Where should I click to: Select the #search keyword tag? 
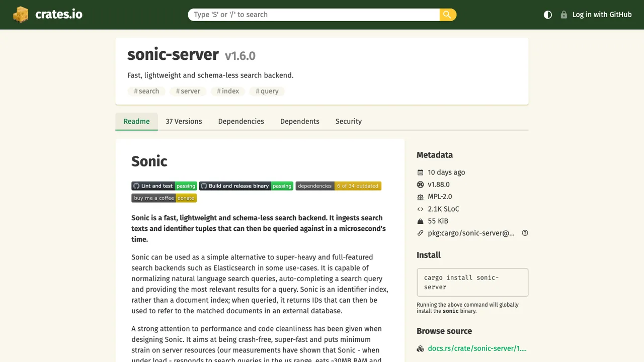[x=146, y=91]
